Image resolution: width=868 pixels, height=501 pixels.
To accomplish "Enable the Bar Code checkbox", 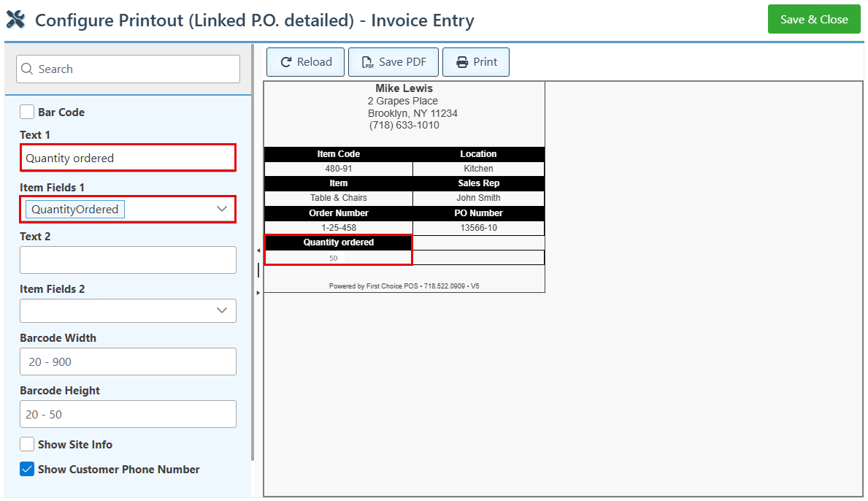I will click(27, 112).
